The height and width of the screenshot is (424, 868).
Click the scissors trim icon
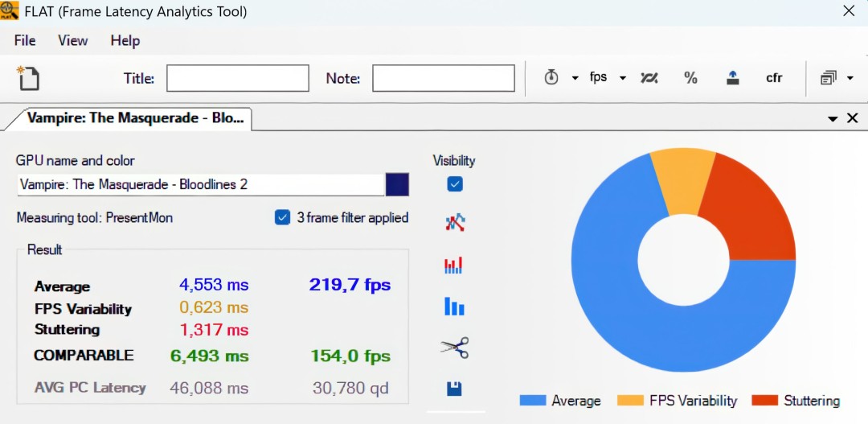454,348
